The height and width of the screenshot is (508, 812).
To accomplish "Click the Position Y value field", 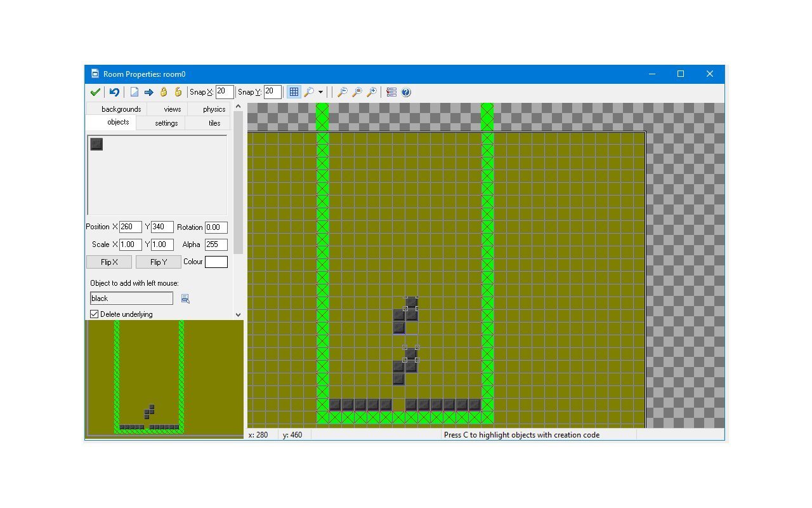I will (x=162, y=227).
